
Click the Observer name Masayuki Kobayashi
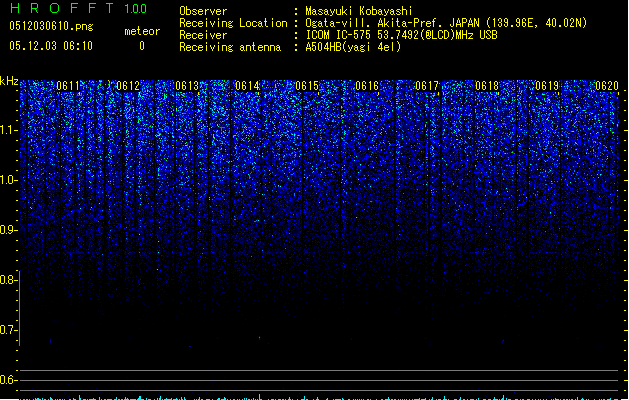pyautogui.click(x=359, y=11)
